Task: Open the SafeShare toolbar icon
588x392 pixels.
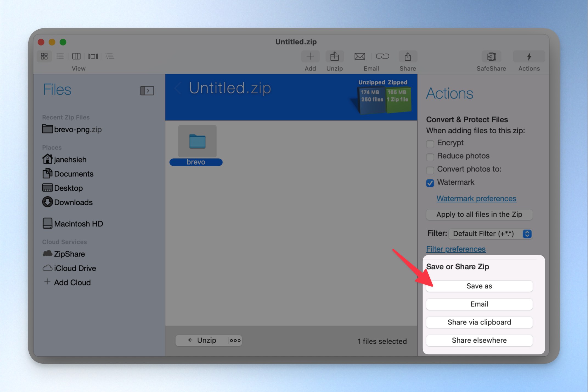Action: 491,57
